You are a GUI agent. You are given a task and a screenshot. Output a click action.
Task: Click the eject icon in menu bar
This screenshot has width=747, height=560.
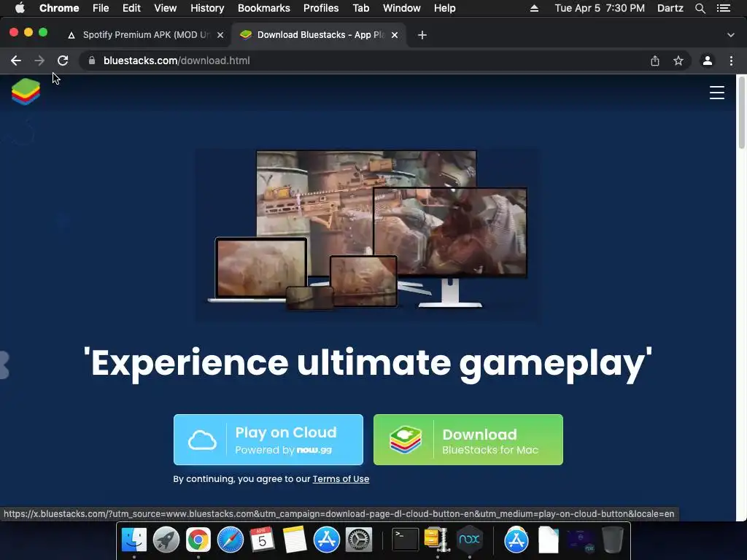click(534, 8)
